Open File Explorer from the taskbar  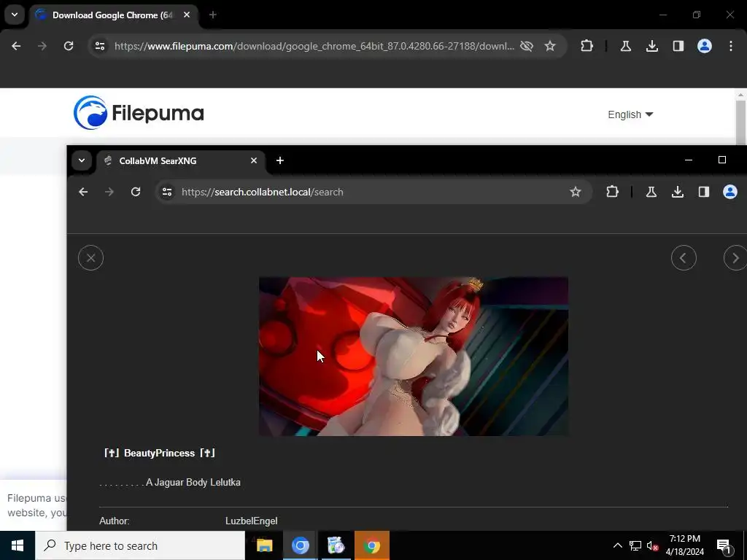click(264, 545)
